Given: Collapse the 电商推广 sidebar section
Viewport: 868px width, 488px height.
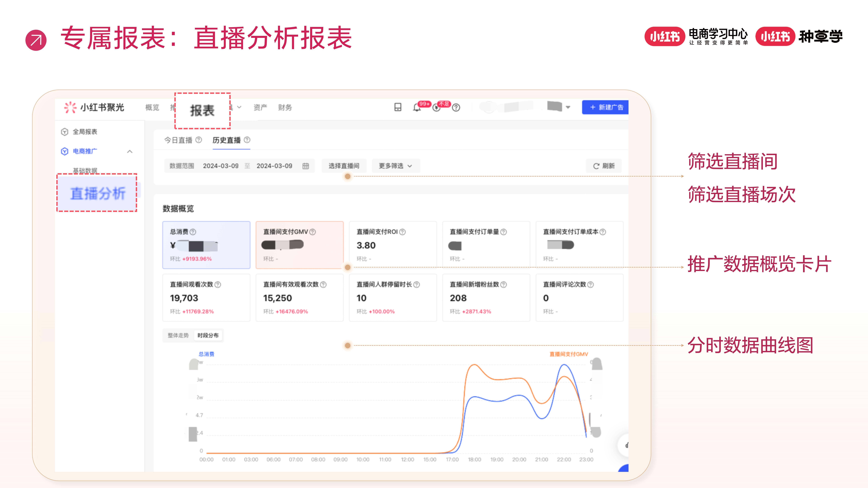Looking at the screenshot, I should 130,152.
